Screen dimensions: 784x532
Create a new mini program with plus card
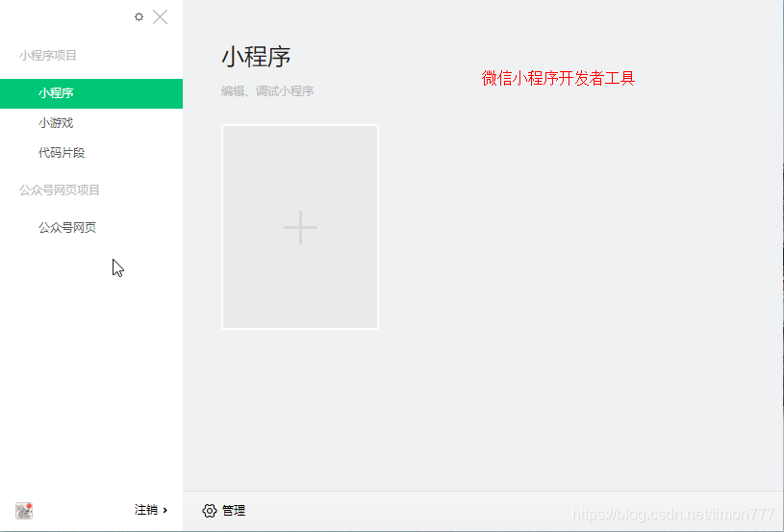300,227
